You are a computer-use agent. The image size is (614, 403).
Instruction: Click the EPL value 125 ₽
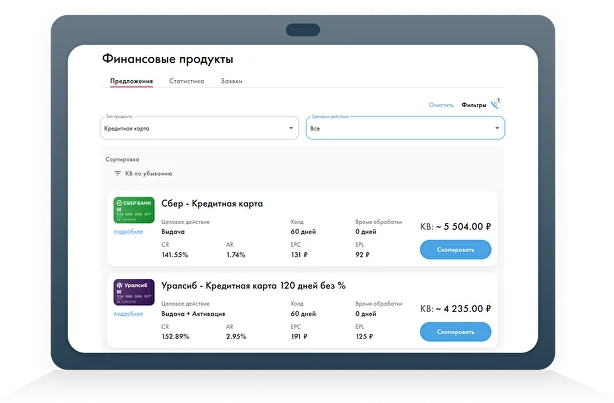(364, 337)
